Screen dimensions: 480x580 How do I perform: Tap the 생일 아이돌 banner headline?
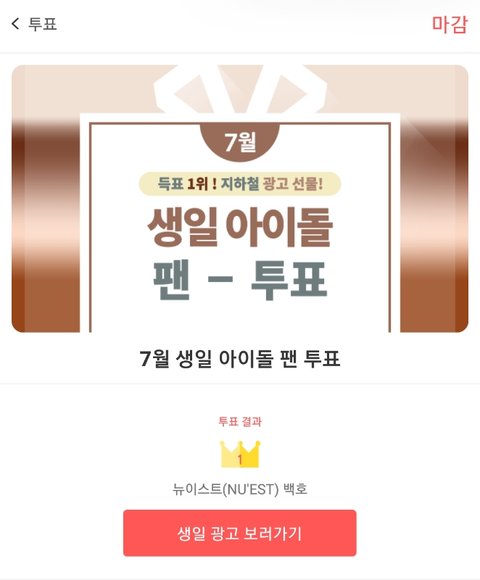[240, 227]
